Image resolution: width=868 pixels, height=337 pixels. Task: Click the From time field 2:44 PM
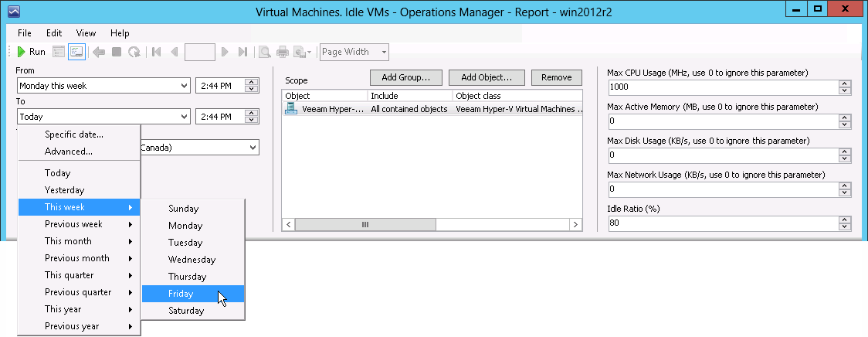[x=220, y=86]
